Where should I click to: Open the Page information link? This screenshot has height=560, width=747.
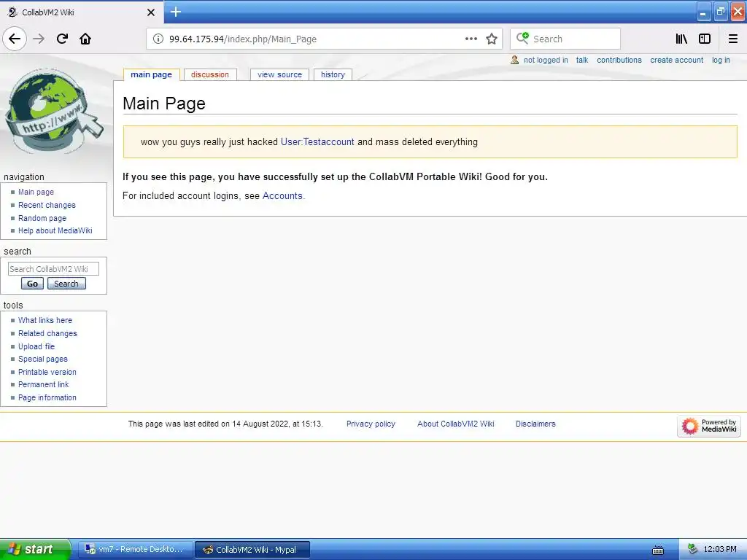pos(47,397)
